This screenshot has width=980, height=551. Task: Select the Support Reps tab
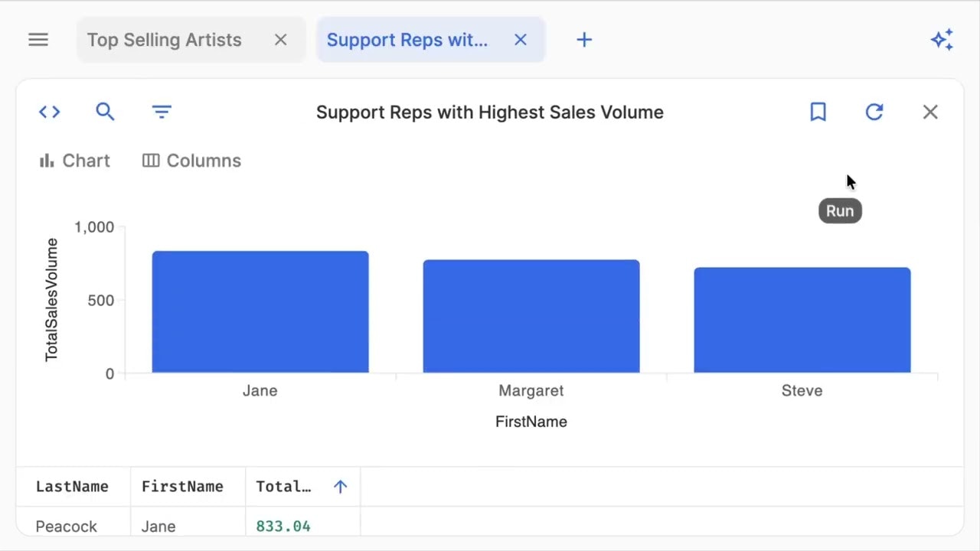click(407, 40)
